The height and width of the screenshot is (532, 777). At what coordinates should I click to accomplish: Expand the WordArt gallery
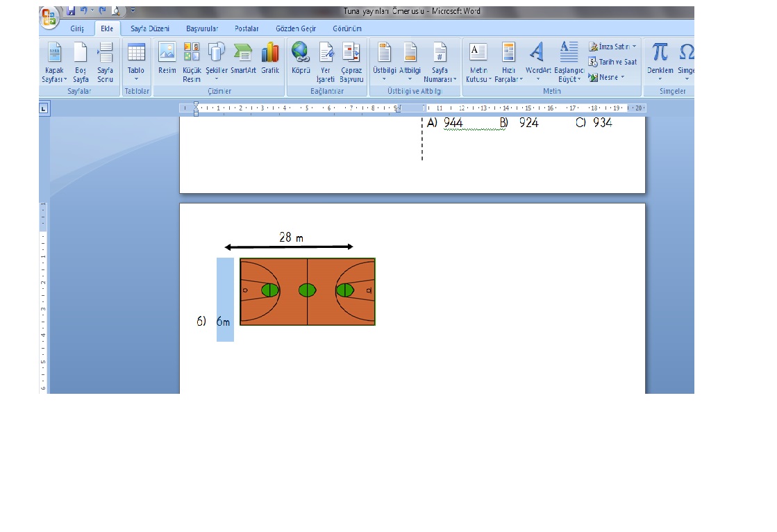[537, 60]
